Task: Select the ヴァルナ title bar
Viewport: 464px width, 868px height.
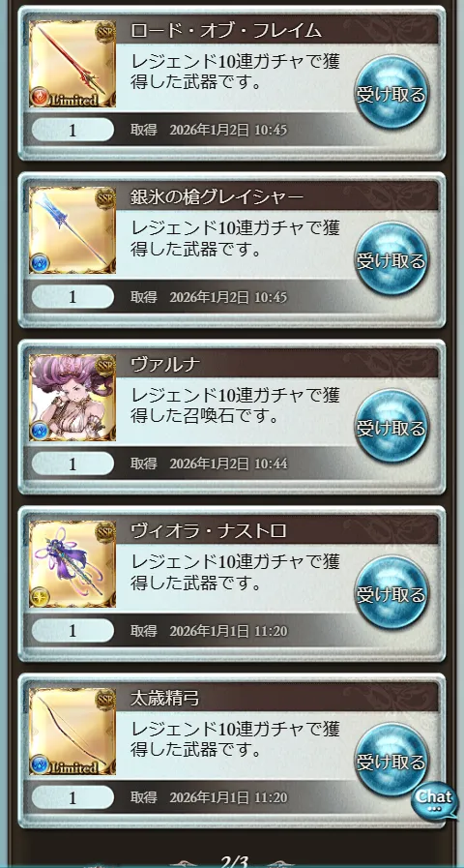Action: coord(277,364)
